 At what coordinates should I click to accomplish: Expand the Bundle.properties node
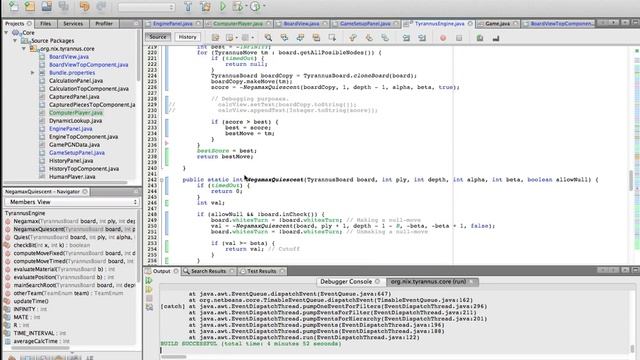32,73
